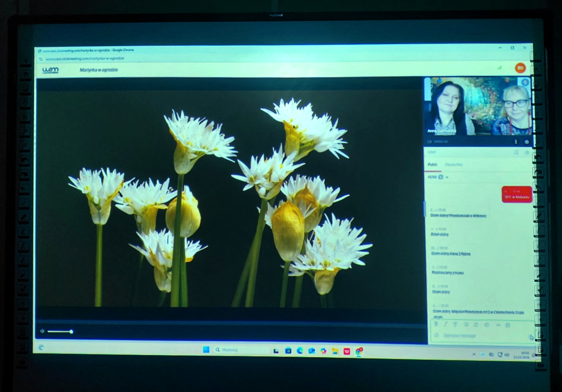Open Windows Start menu on taskbar
562x392 pixels.
206,350
